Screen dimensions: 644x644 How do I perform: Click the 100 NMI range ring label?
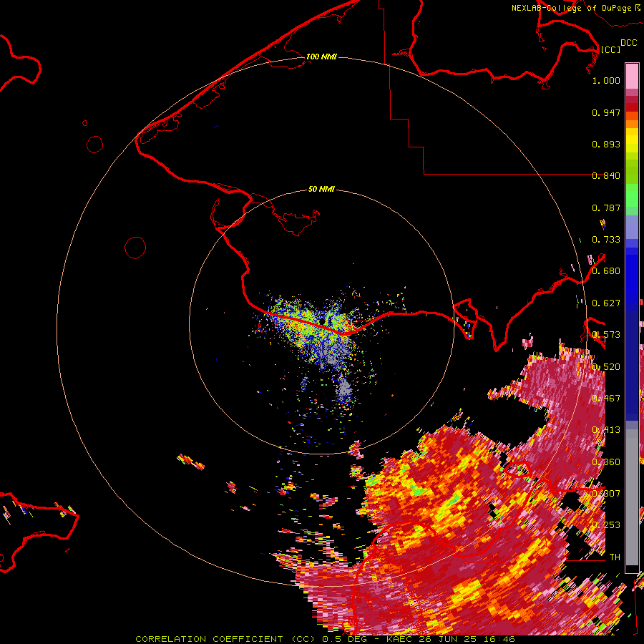[x=321, y=57]
